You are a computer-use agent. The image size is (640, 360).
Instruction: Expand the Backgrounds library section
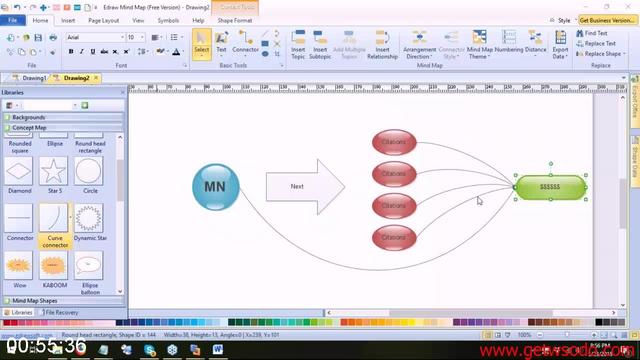coord(63,117)
